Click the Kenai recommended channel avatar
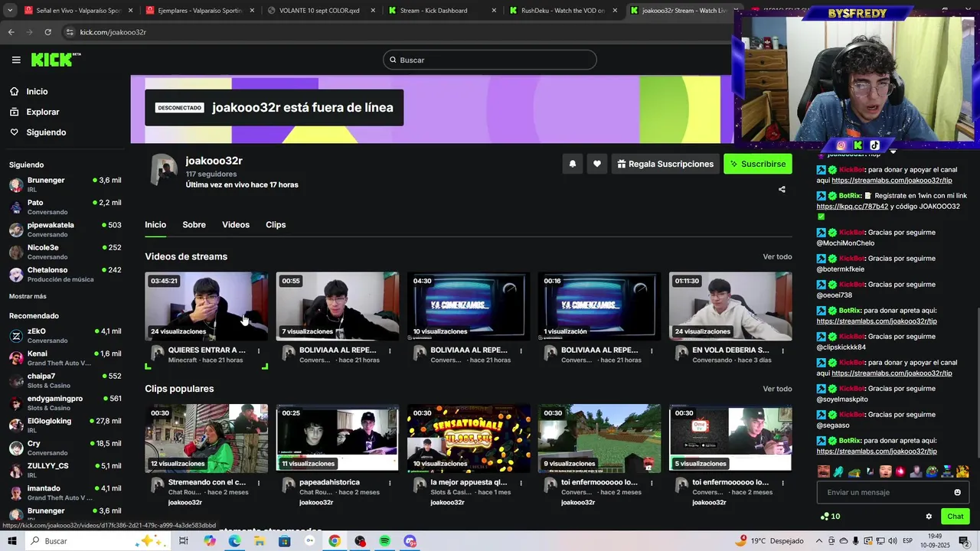Viewport: 980px width, 551px height. pyautogui.click(x=16, y=358)
